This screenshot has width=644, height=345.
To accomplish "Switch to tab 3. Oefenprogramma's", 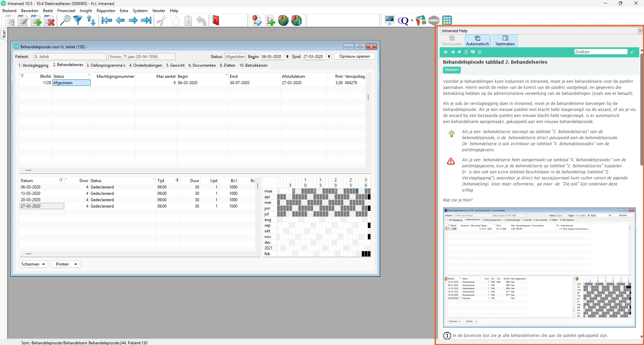I will coord(106,65).
